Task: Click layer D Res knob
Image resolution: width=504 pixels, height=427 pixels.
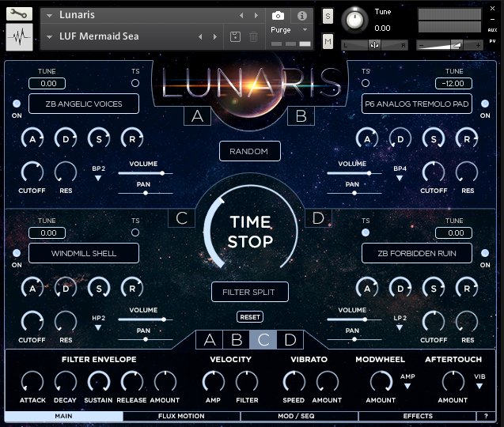Action: click(467, 323)
